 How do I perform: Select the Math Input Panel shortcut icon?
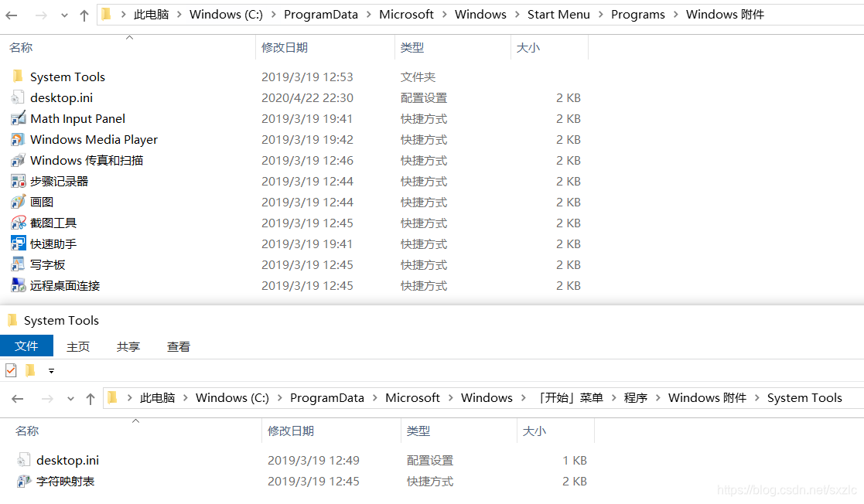pos(19,118)
